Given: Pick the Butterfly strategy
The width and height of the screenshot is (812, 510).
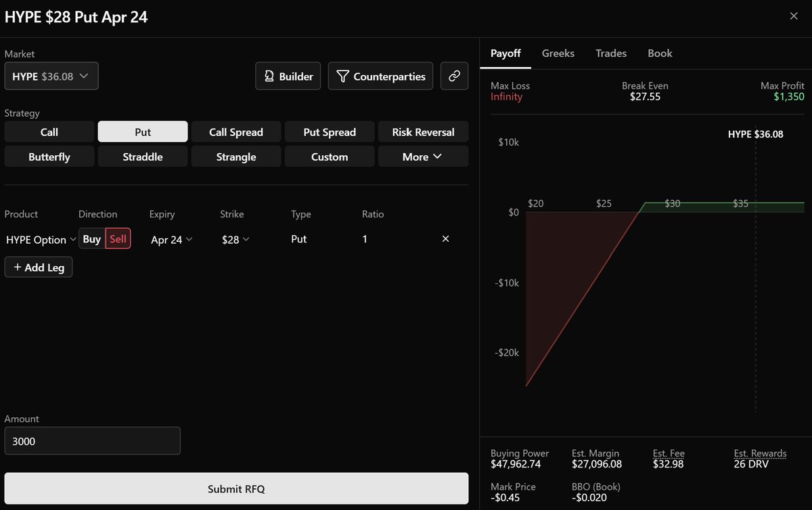Looking at the screenshot, I should tap(49, 156).
